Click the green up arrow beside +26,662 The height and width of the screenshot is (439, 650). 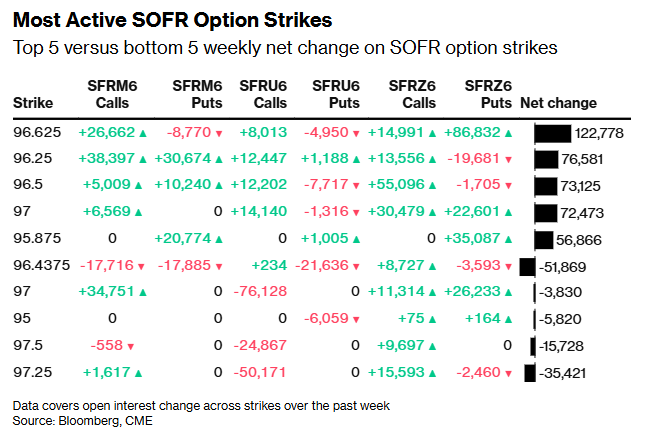144,133
